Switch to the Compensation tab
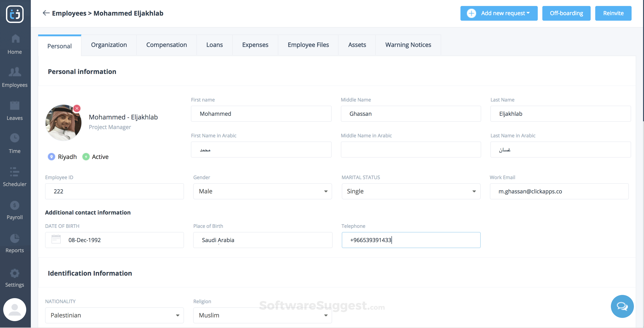This screenshot has width=644, height=328. pyautogui.click(x=166, y=45)
